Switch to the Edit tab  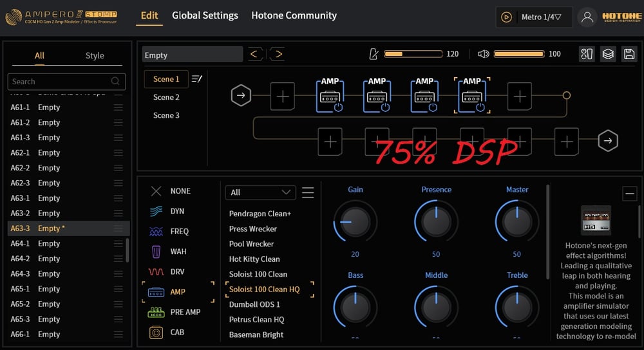149,15
